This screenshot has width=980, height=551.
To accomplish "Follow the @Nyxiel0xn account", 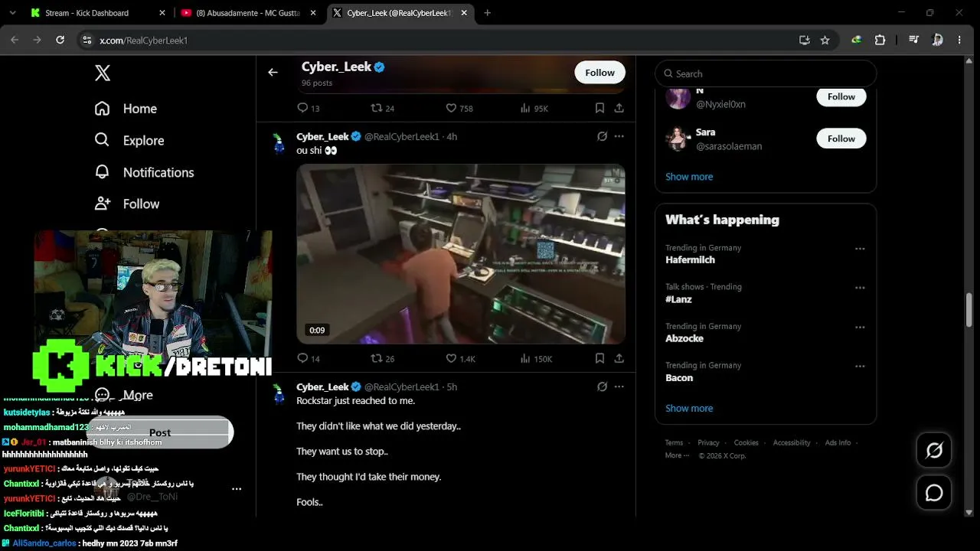I will [x=841, y=96].
